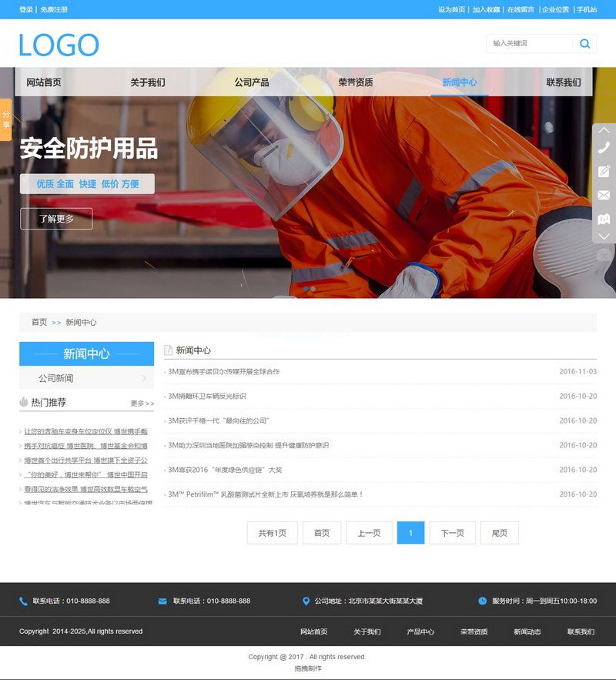The width and height of the screenshot is (616, 680).
Task: Click the 输入关键词 search field
Action: pyautogui.click(x=530, y=43)
